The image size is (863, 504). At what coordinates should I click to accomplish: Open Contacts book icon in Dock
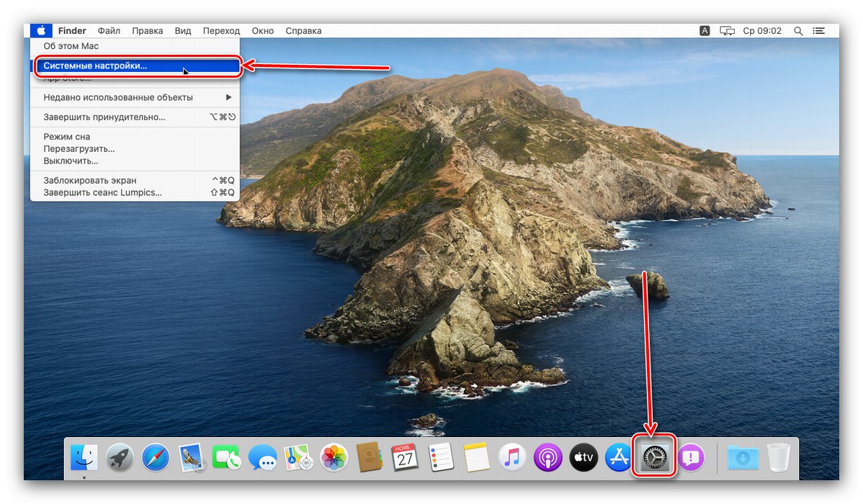coord(370,457)
